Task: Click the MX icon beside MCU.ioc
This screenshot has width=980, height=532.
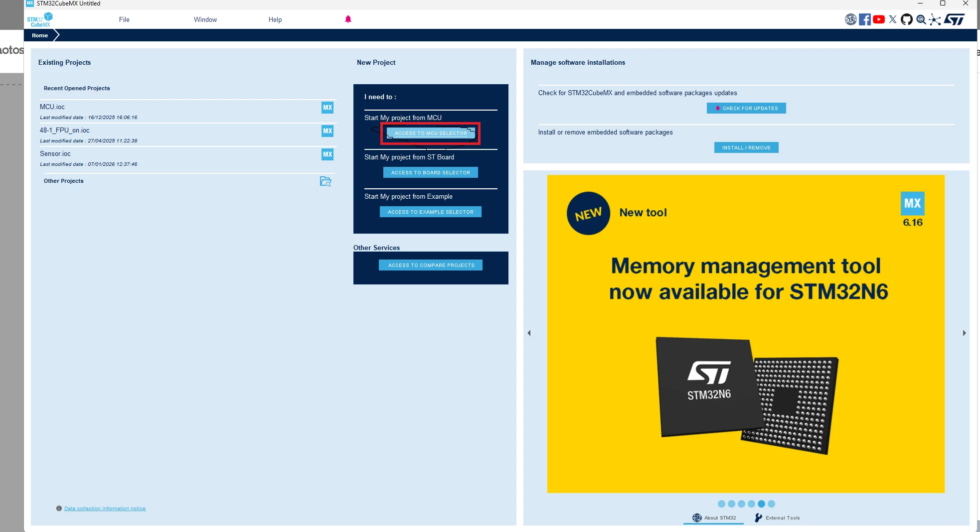Action: (327, 108)
